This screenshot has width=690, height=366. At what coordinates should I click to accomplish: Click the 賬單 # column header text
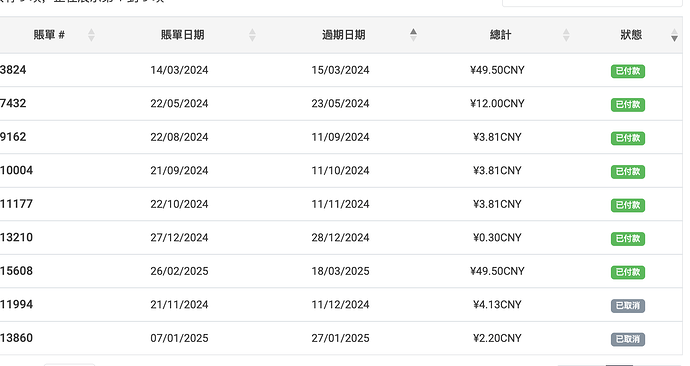pos(49,35)
